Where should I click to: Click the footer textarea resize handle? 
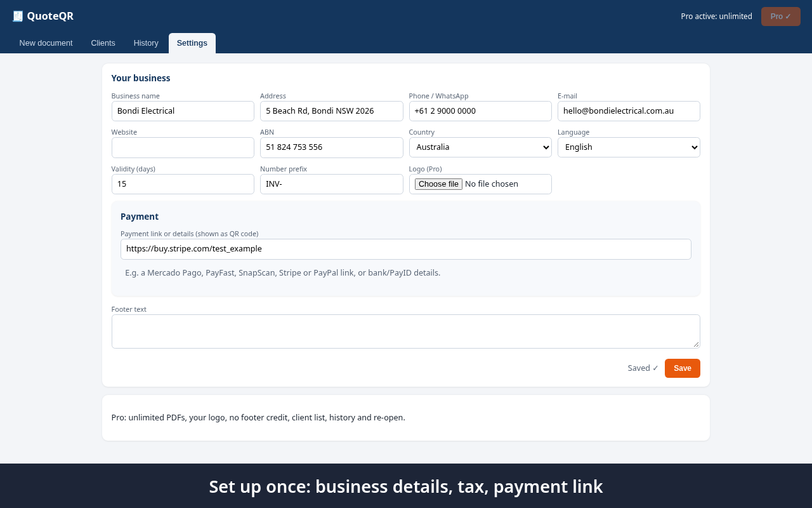tap(696, 344)
